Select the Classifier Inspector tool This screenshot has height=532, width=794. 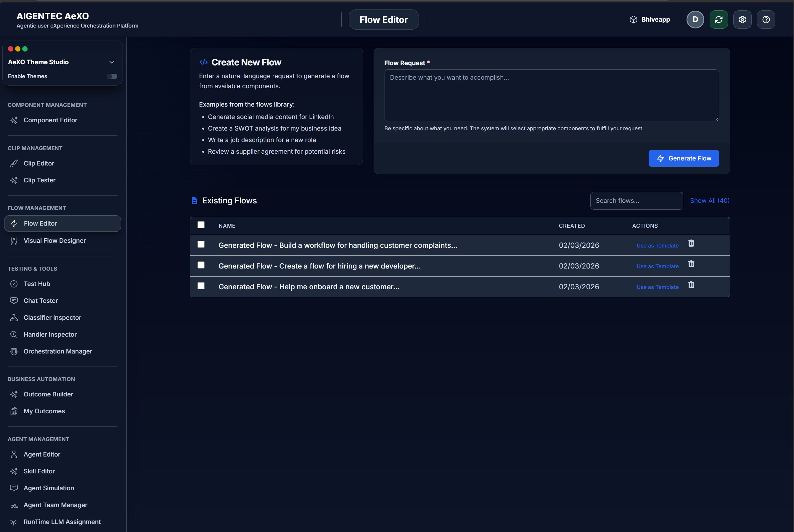click(x=52, y=318)
